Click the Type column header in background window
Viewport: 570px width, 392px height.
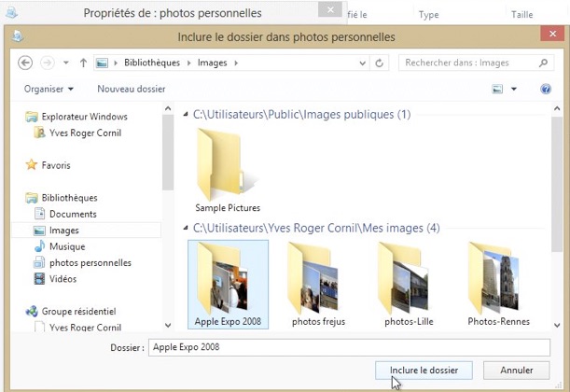(x=428, y=15)
